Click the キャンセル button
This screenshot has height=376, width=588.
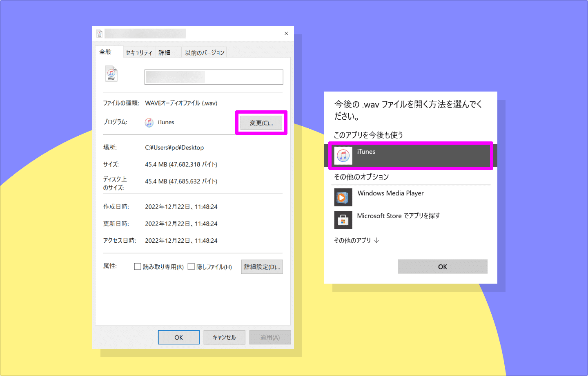pyautogui.click(x=225, y=338)
